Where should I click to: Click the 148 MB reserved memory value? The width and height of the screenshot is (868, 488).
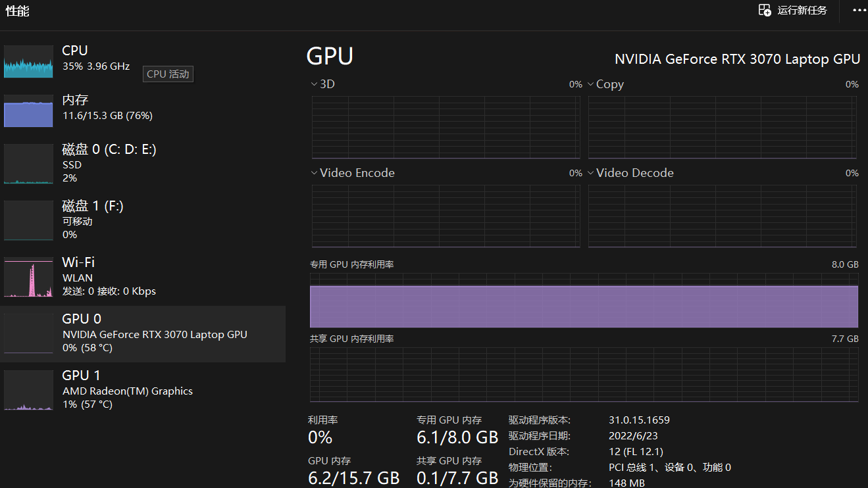pyautogui.click(x=626, y=483)
